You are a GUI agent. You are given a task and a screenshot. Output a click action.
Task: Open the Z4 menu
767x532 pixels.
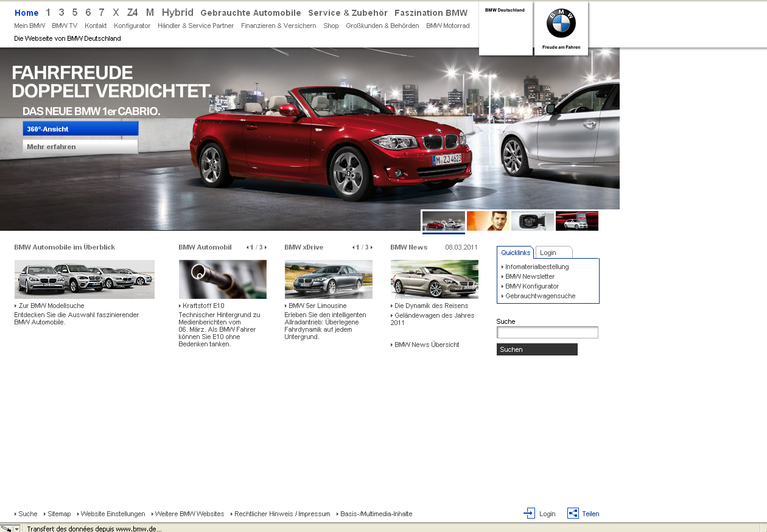coord(133,13)
